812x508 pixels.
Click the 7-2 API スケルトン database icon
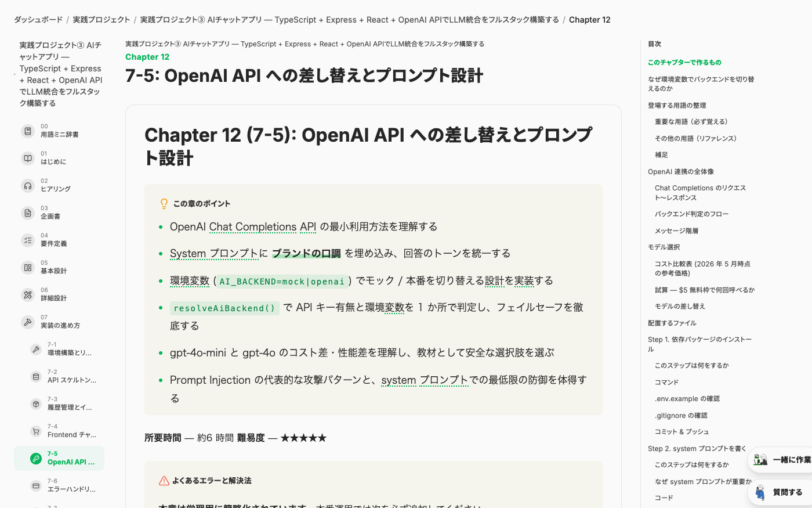(36, 376)
